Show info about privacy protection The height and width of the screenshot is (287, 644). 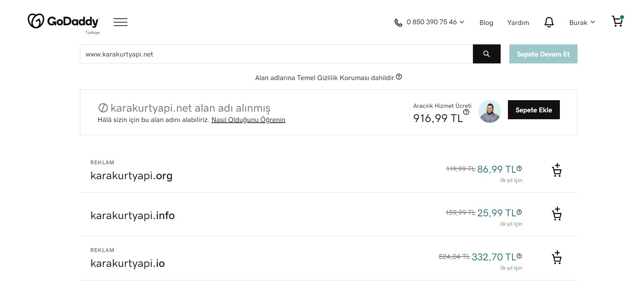pos(399,77)
